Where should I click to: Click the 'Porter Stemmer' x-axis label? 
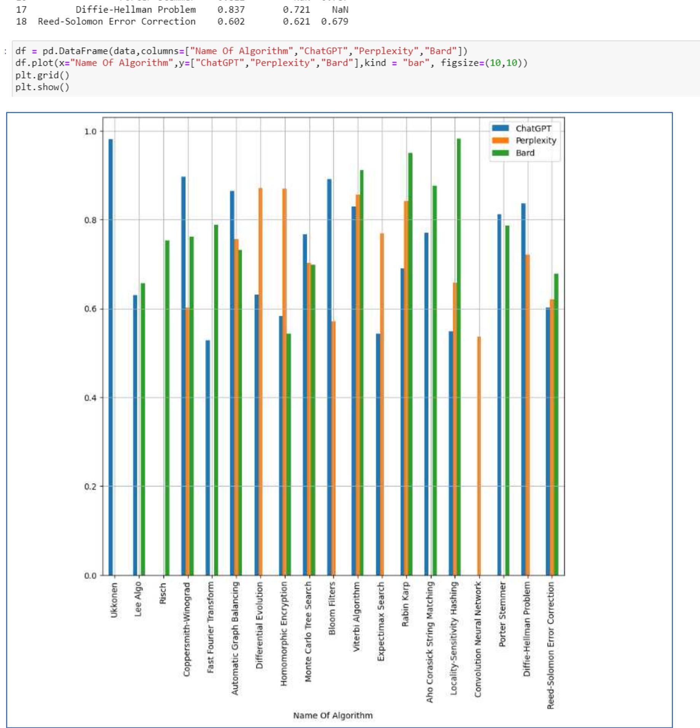(502, 614)
